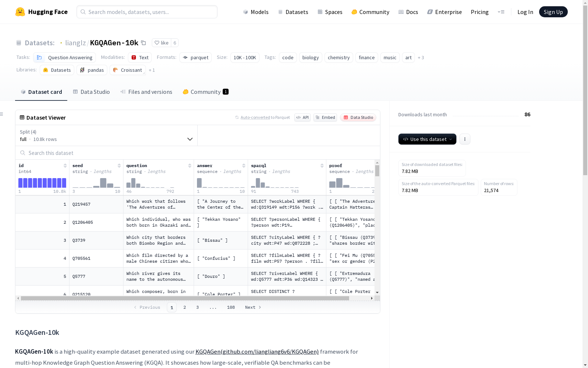This screenshot has height=368, width=588.
Task: Select the parquet format tag
Action: (196, 57)
